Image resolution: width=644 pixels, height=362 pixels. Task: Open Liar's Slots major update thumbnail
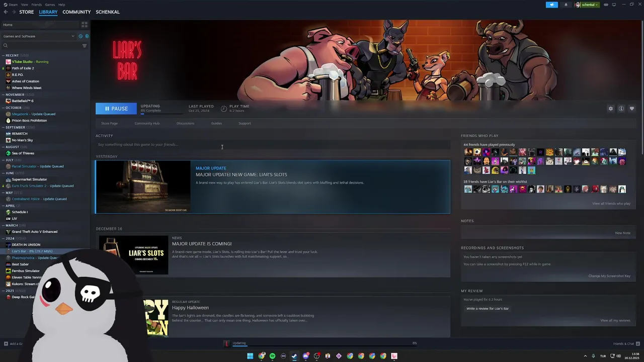[x=143, y=187]
